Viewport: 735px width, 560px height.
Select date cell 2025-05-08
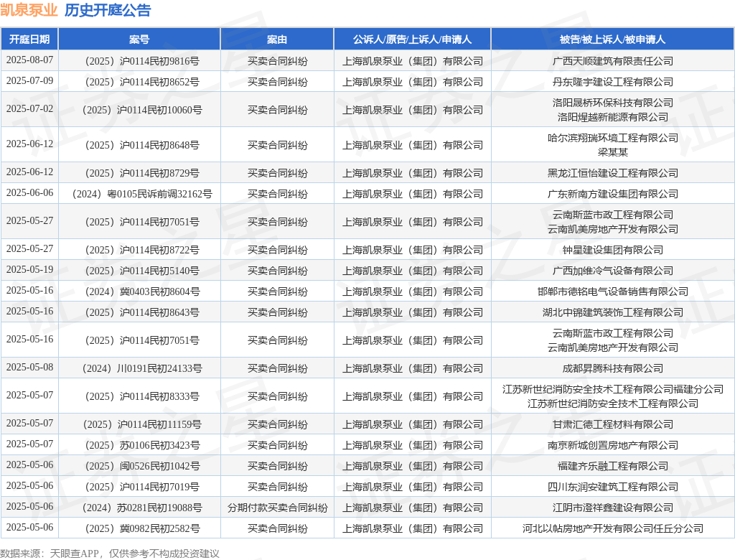pos(29,368)
